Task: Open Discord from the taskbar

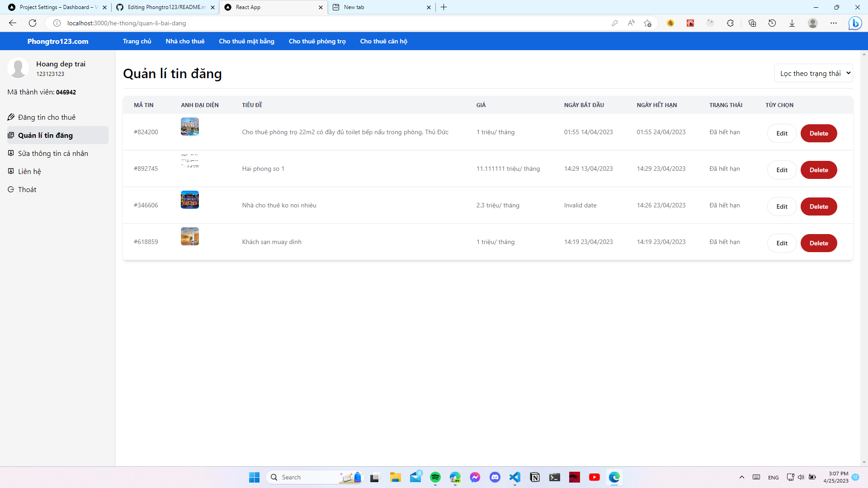Action: (495, 477)
